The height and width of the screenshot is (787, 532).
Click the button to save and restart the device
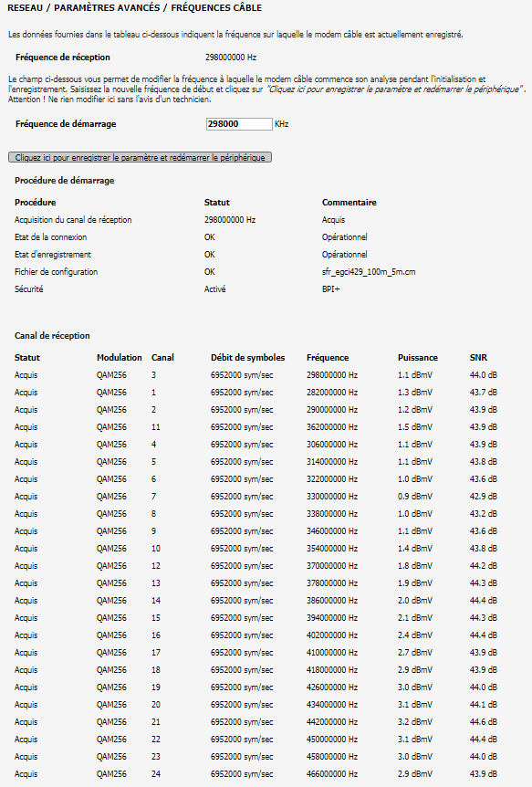pos(139,157)
